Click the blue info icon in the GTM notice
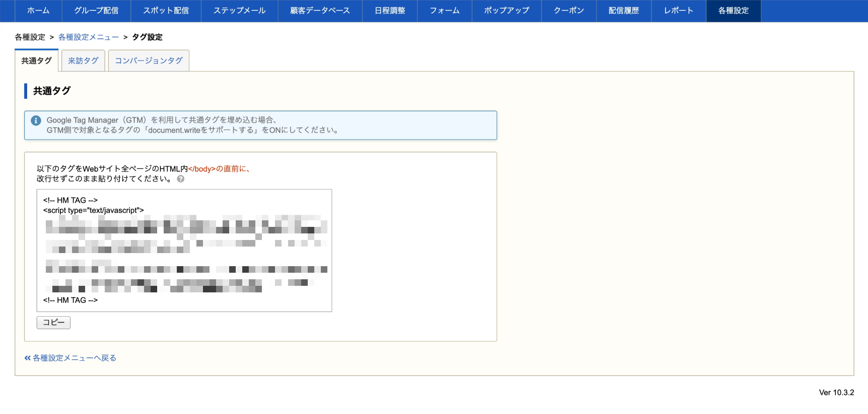The width and height of the screenshot is (868, 414). click(x=36, y=120)
